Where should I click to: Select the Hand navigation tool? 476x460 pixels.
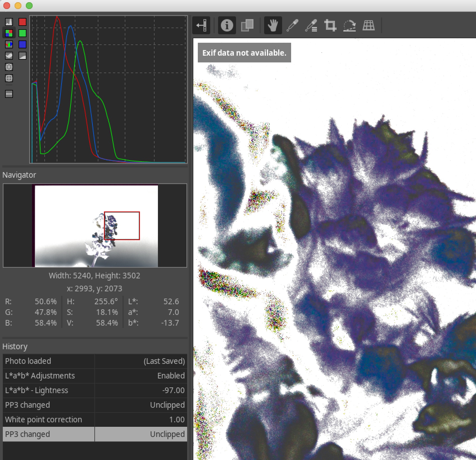(273, 26)
